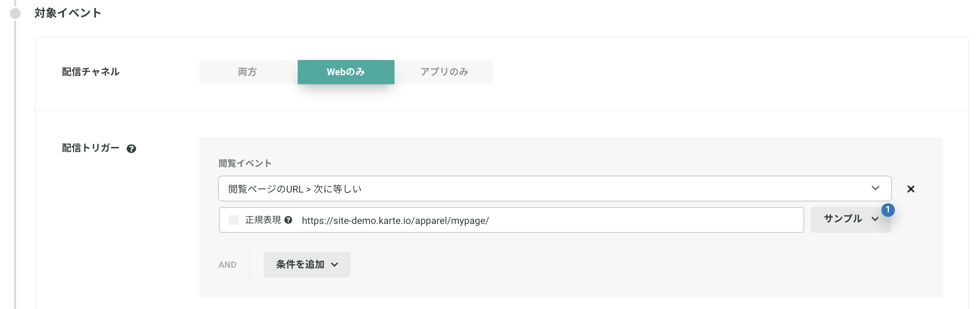
Task: Open help icon next to 配信トリガー
Action: [131, 149]
